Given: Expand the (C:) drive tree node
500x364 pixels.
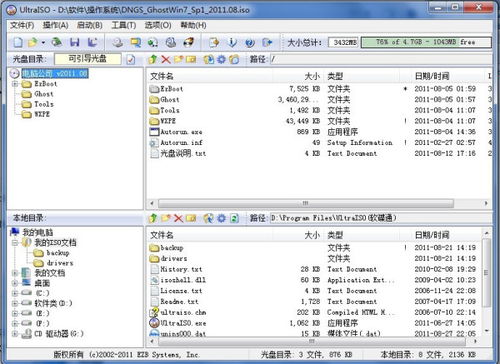Looking at the screenshot, I should (15, 293).
